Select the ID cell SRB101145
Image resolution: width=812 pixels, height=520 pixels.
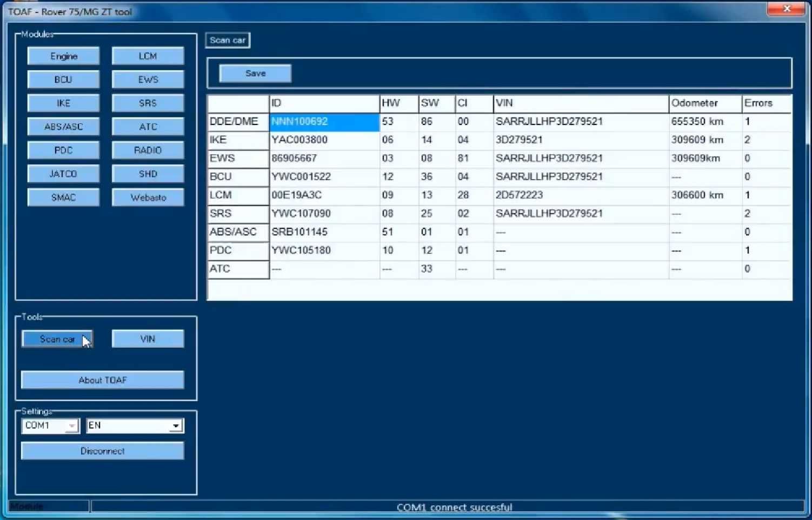tap(324, 232)
